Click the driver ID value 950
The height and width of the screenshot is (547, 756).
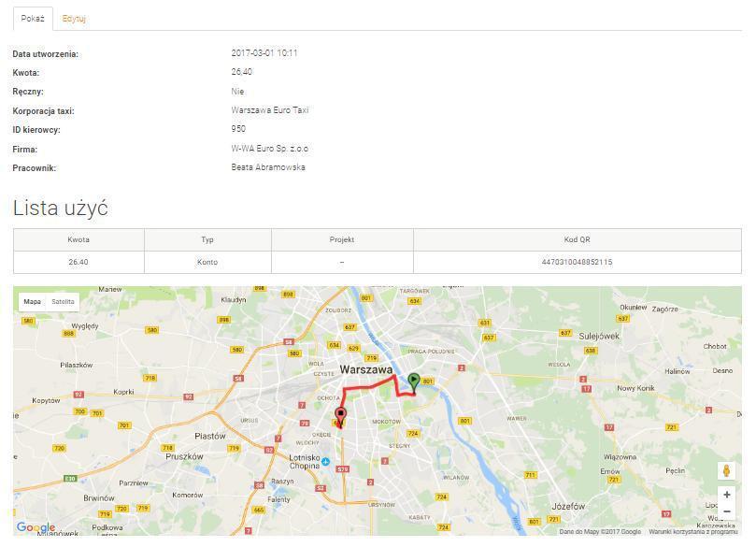pyautogui.click(x=238, y=129)
